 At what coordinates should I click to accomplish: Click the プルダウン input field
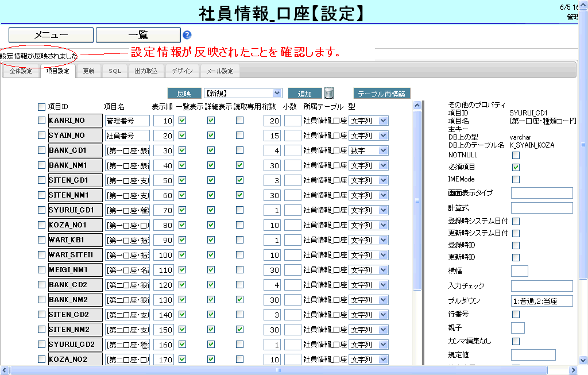(541, 301)
